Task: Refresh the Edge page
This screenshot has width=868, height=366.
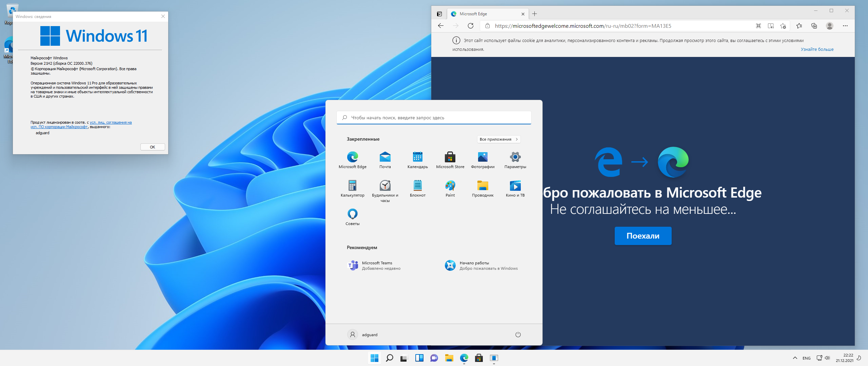Action: pos(470,26)
